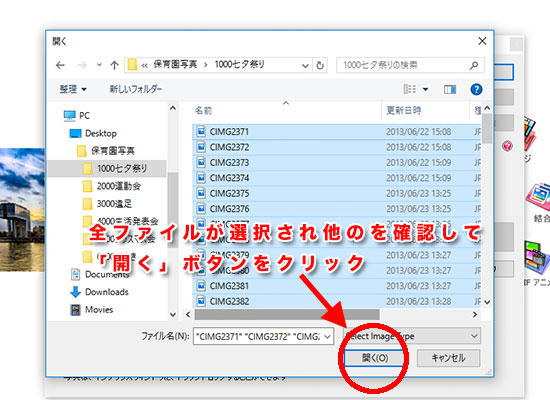Open help with the blue question mark icon
Viewport: 550px width, 400px height.
pyautogui.click(x=476, y=89)
